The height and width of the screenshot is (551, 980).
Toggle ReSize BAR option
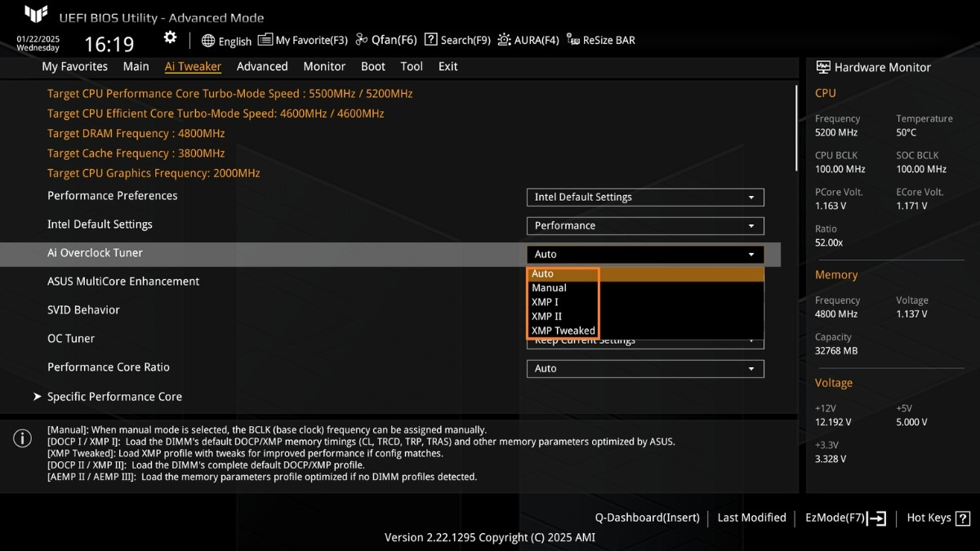pos(600,40)
